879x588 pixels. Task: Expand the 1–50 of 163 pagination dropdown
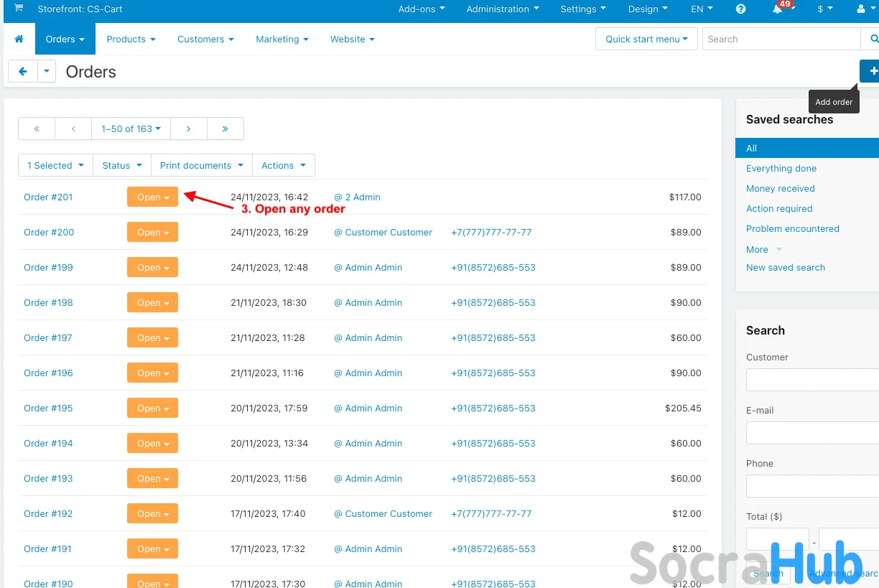coord(131,129)
